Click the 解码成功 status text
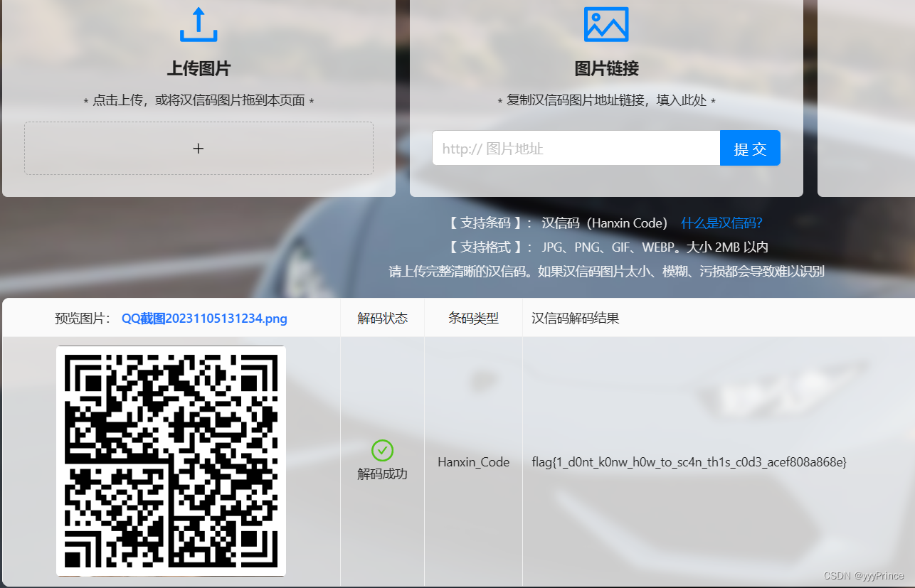915x588 pixels. [382, 474]
